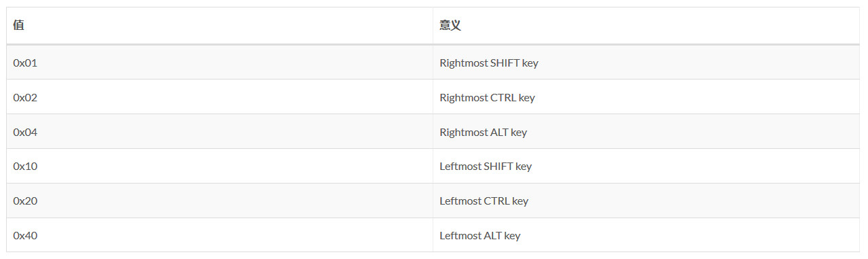868x259 pixels.
Task: Click the Rightmost CTRL key text
Action: click(x=487, y=97)
